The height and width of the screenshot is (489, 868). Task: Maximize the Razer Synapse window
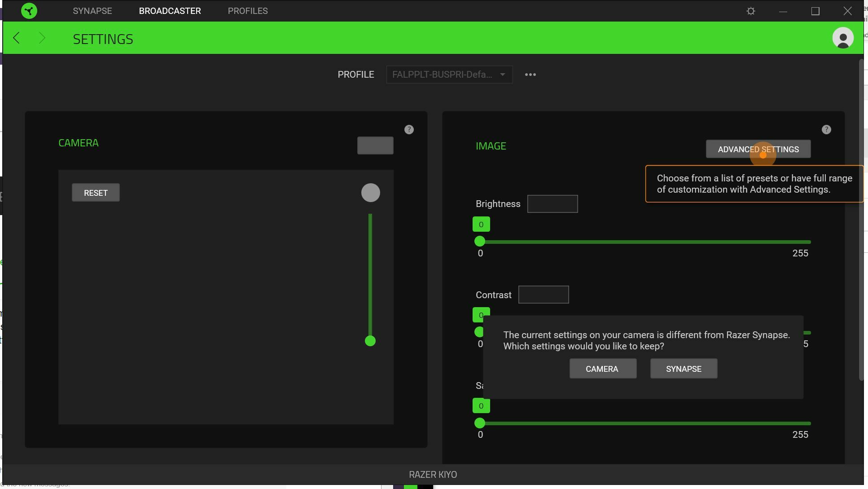(x=815, y=11)
